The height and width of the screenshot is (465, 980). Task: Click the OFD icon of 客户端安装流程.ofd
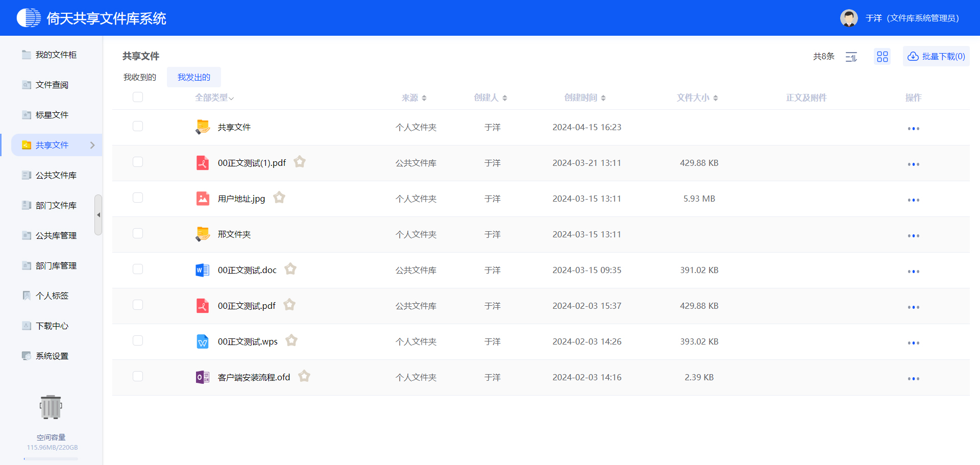(203, 377)
